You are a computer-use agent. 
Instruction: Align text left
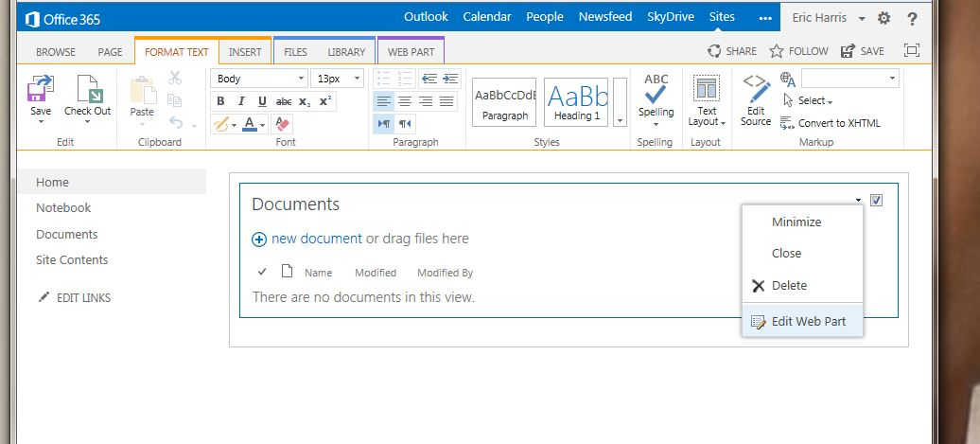pos(384,101)
